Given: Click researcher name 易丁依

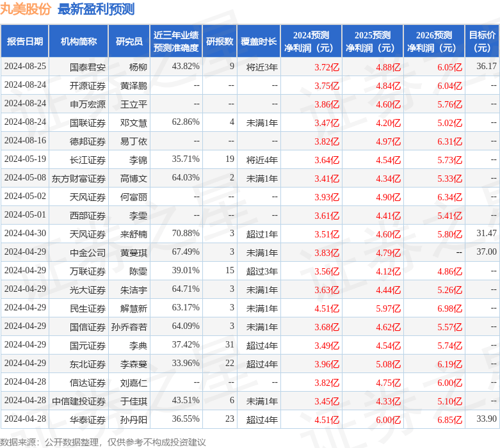Looking at the screenshot, I should (134, 141).
